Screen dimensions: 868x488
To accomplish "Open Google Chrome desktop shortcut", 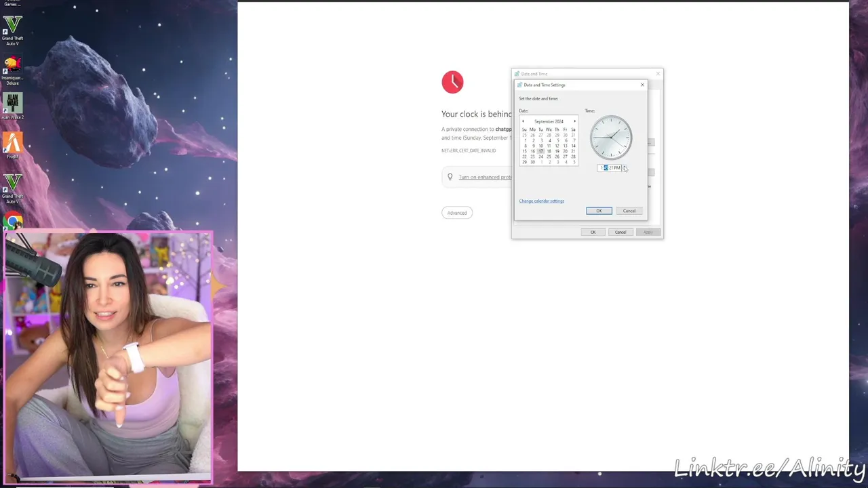I will (x=12, y=222).
